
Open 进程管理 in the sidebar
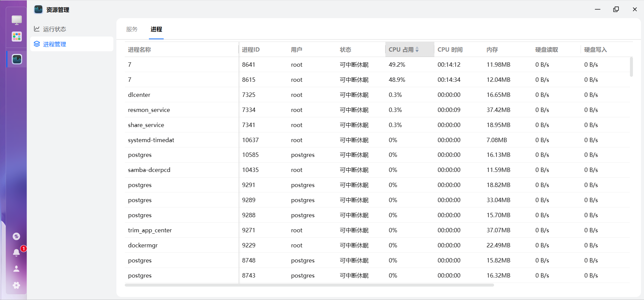pyautogui.click(x=72, y=44)
